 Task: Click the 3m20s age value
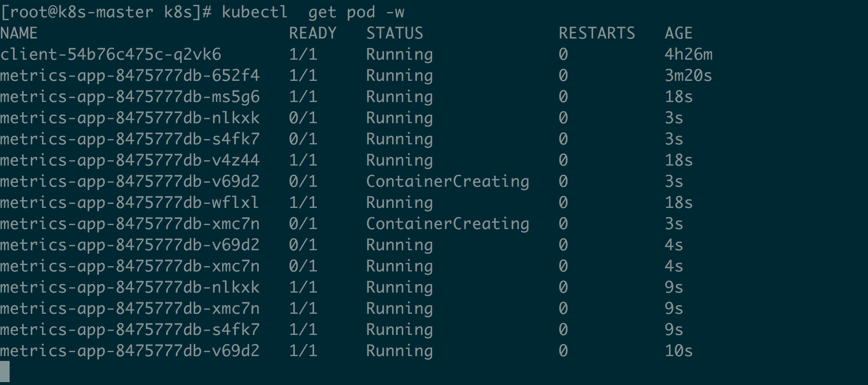[688, 76]
